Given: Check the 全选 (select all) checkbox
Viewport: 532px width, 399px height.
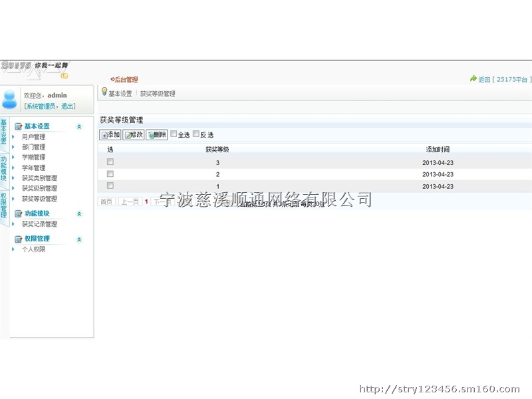Looking at the screenshot, I should (x=174, y=134).
